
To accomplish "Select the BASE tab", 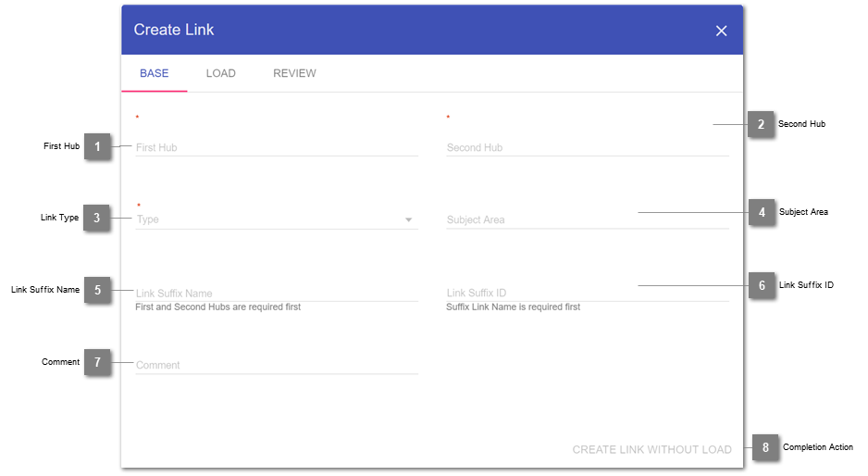I will 155,73.
